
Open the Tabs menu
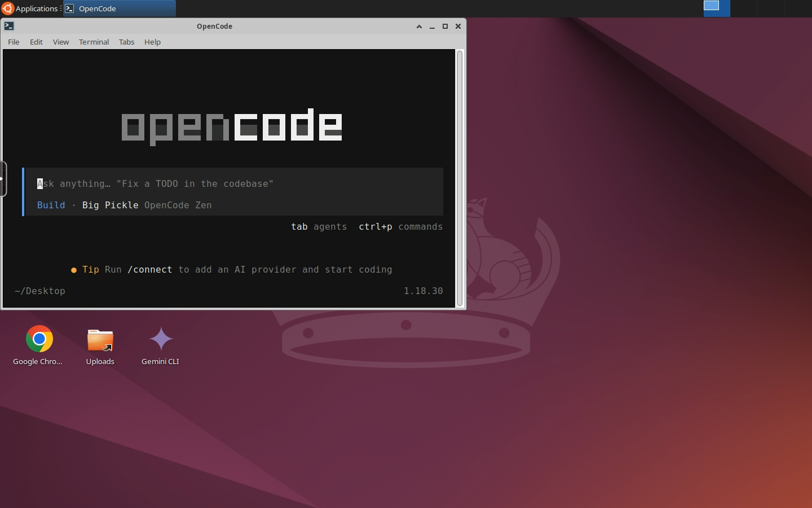126,42
